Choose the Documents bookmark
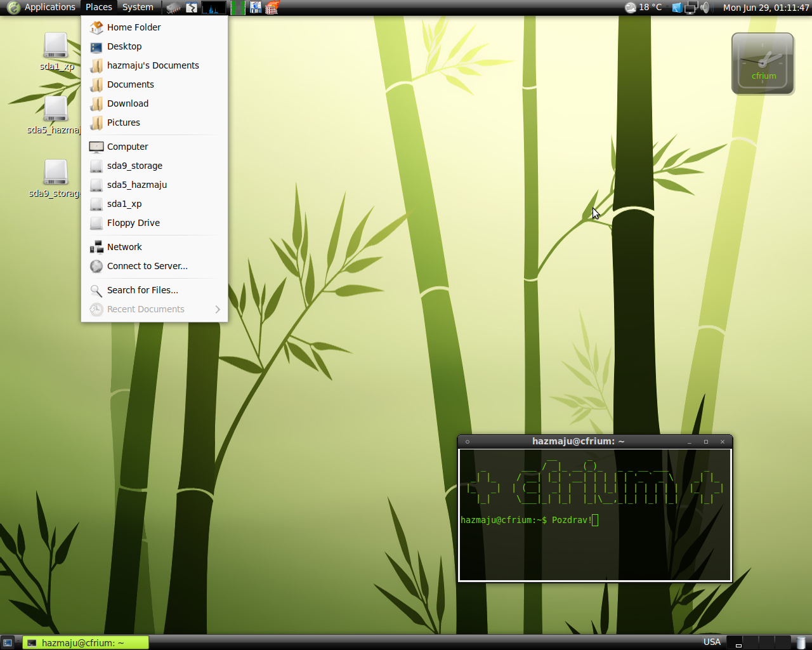The image size is (812, 650). [154, 84]
